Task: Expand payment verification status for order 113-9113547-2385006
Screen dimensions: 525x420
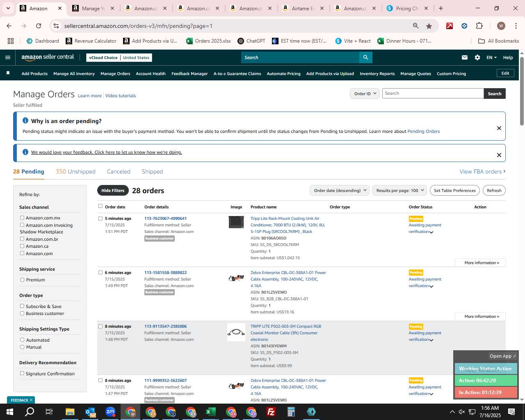Action: (431, 340)
